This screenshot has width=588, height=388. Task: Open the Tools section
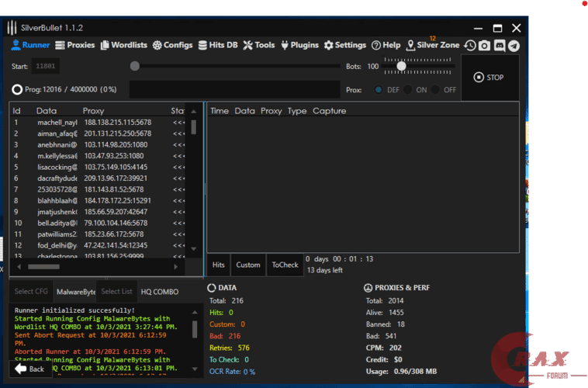click(x=258, y=45)
